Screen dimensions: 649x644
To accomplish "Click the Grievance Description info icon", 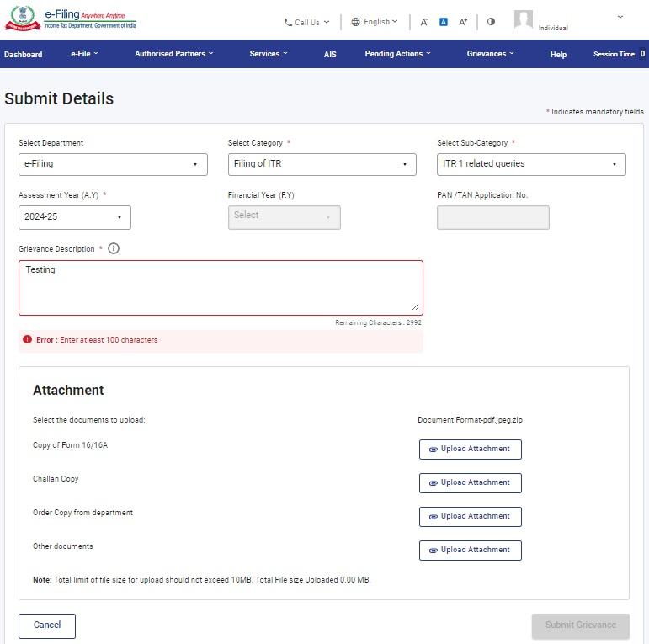I will pyautogui.click(x=114, y=248).
